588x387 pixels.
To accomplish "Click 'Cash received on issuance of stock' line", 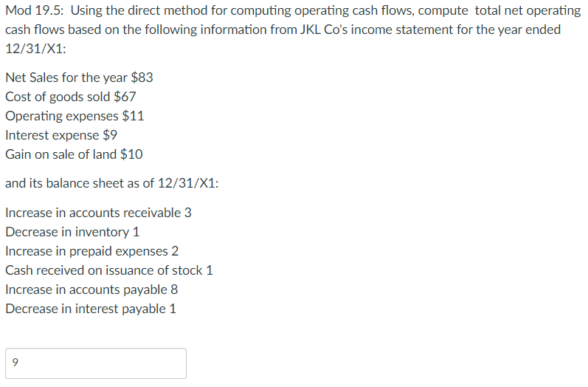I will (x=109, y=270).
